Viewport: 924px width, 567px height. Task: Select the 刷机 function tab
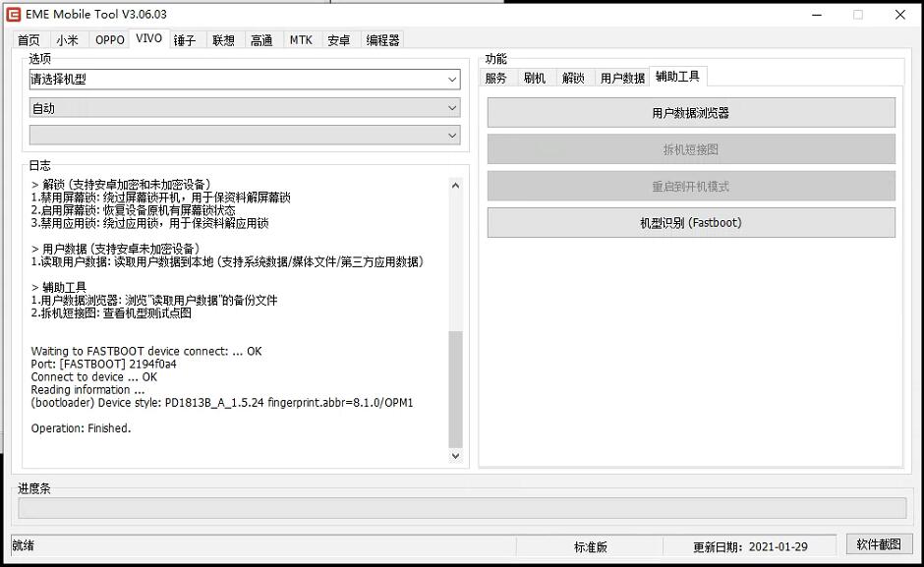[535, 78]
